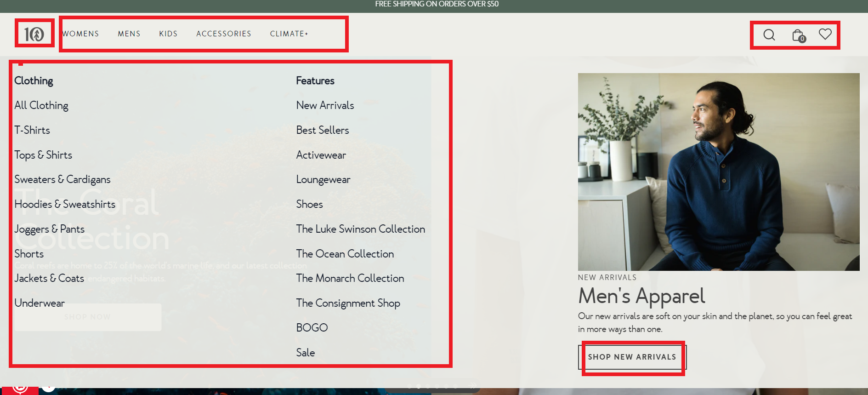Open Joggers & Pants category
Image resolution: width=868 pixels, height=395 pixels.
point(50,229)
